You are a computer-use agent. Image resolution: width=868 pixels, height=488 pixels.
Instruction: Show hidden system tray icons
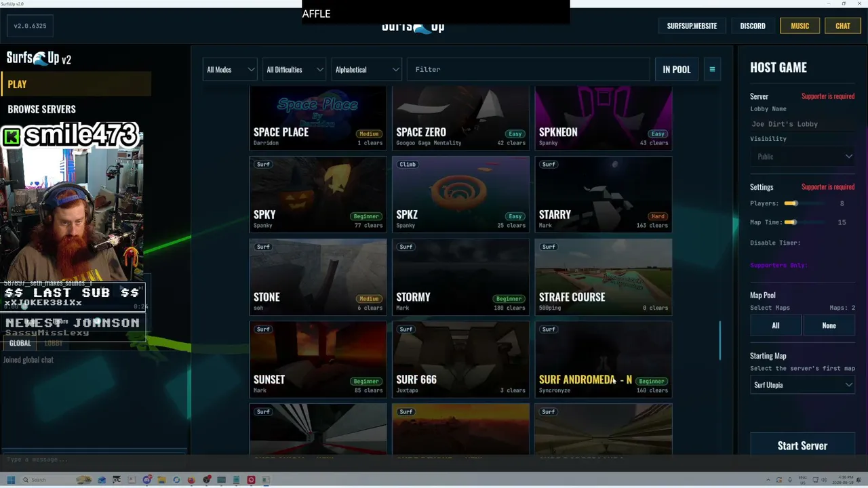[x=769, y=480]
